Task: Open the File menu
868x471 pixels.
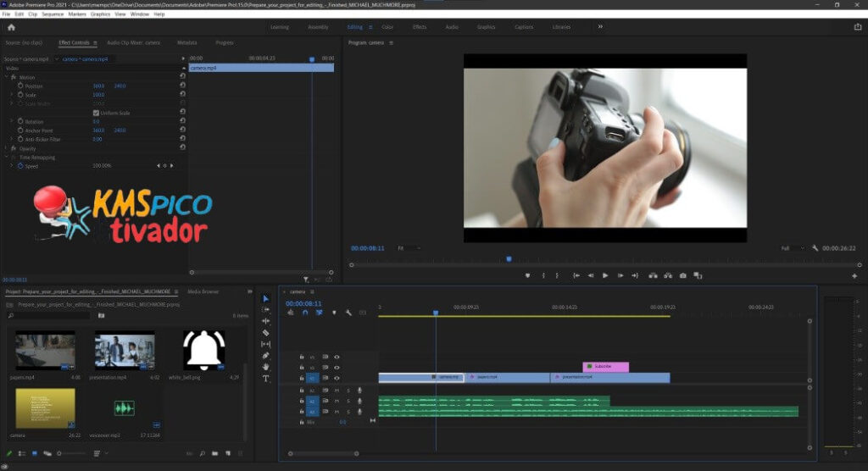Action: 6,14
